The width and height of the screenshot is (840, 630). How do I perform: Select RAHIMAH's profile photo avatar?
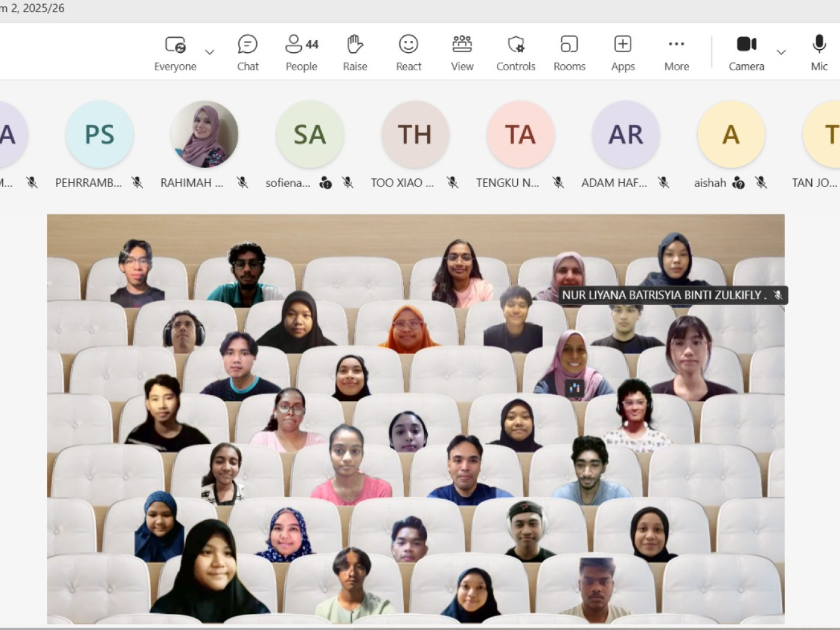tap(205, 134)
